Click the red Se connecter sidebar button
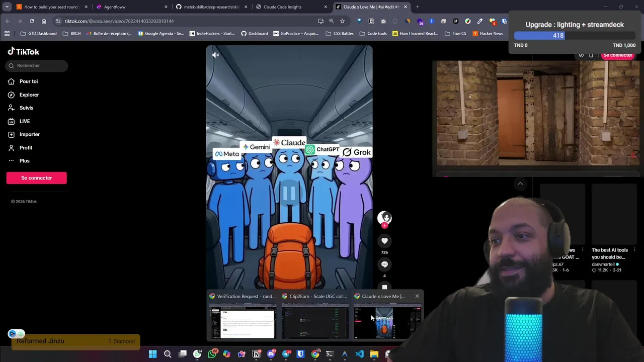 [36, 178]
